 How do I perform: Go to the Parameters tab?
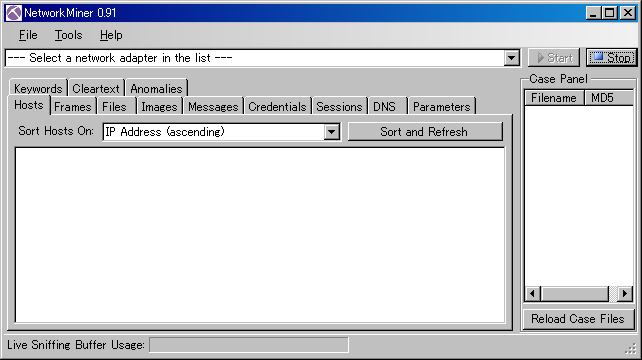441,106
